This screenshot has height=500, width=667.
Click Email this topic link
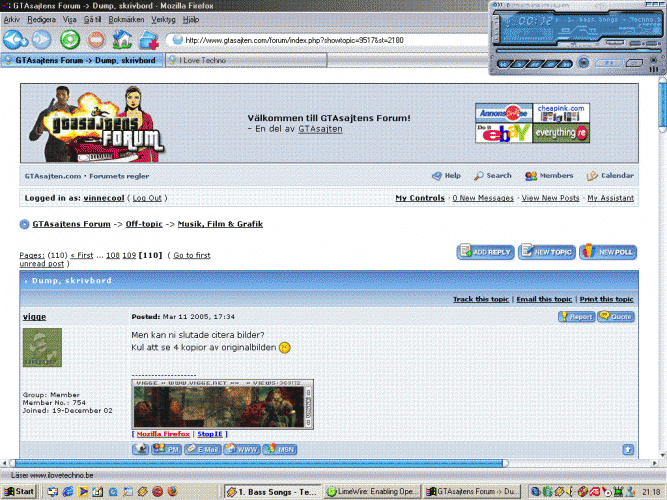[544, 299]
